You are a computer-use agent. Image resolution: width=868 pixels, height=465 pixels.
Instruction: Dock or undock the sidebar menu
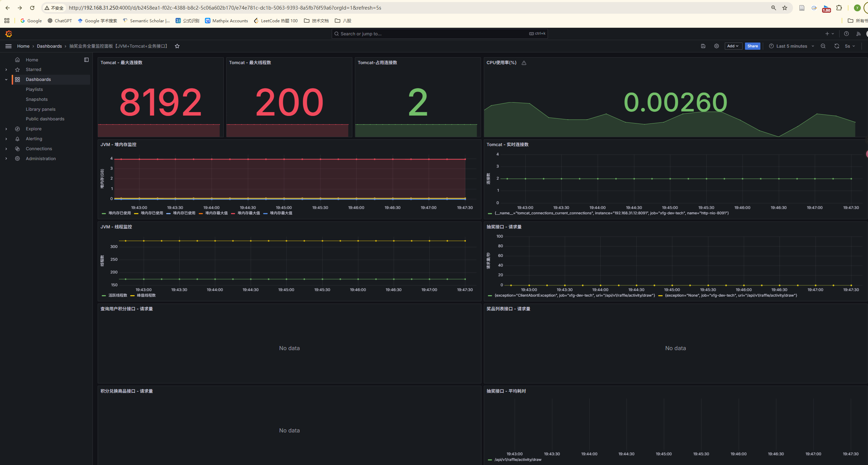tap(86, 60)
